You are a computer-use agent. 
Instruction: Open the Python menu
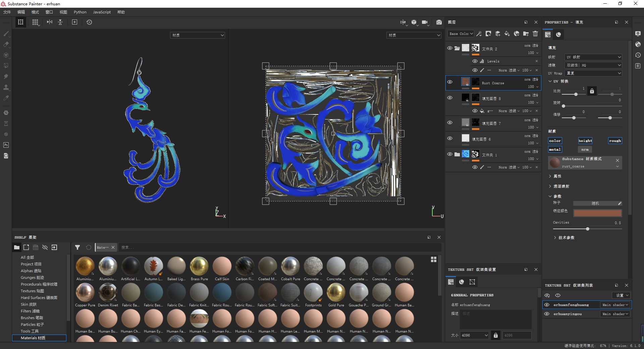80,12
